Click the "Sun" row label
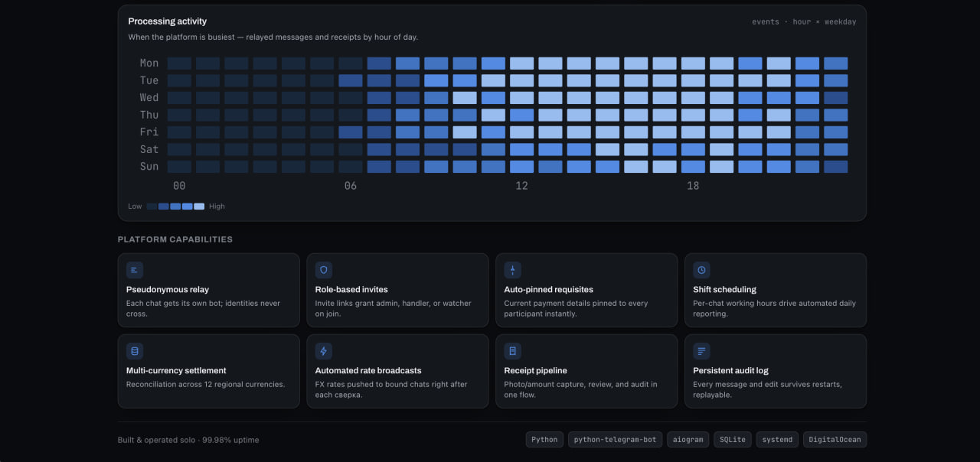 click(149, 166)
